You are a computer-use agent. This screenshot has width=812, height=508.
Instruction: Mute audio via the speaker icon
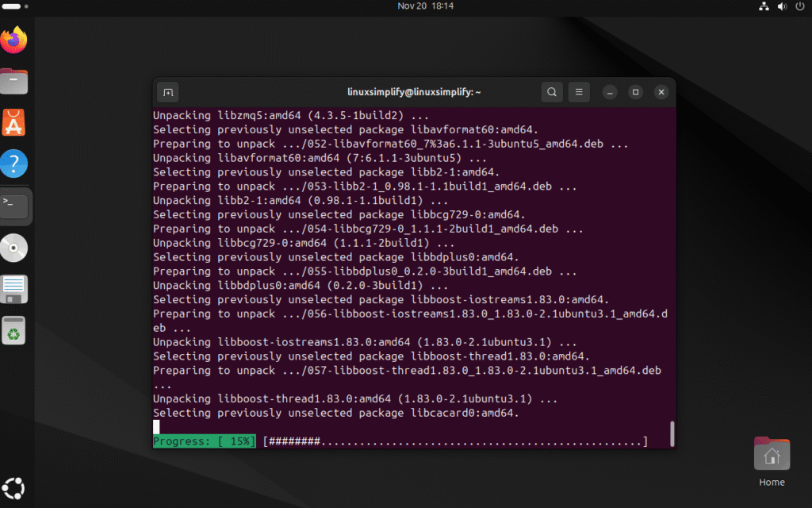pos(781,6)
